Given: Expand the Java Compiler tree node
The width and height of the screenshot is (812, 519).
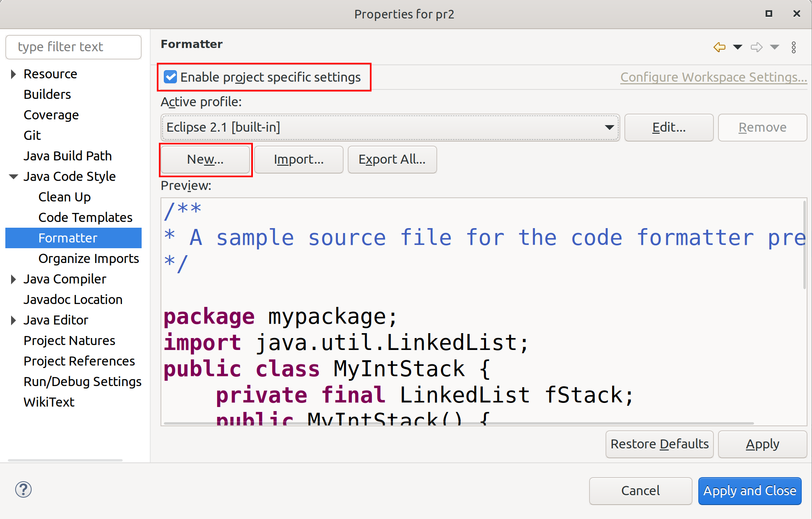Looking at the screenshot, I should (x=13, y=279).
